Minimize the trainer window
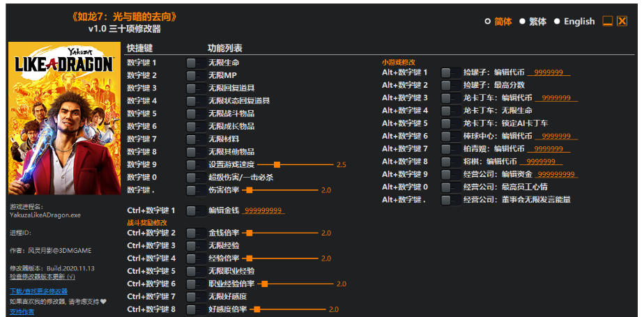 click(x=608, y=22)
